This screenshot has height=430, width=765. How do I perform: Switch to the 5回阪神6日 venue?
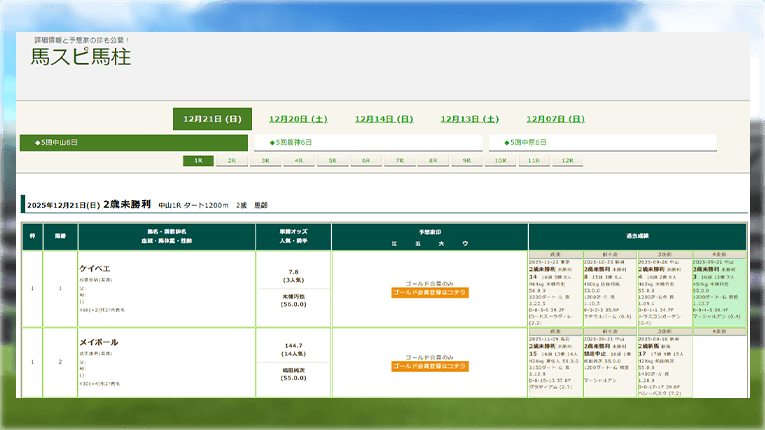(x=368, y=142)
